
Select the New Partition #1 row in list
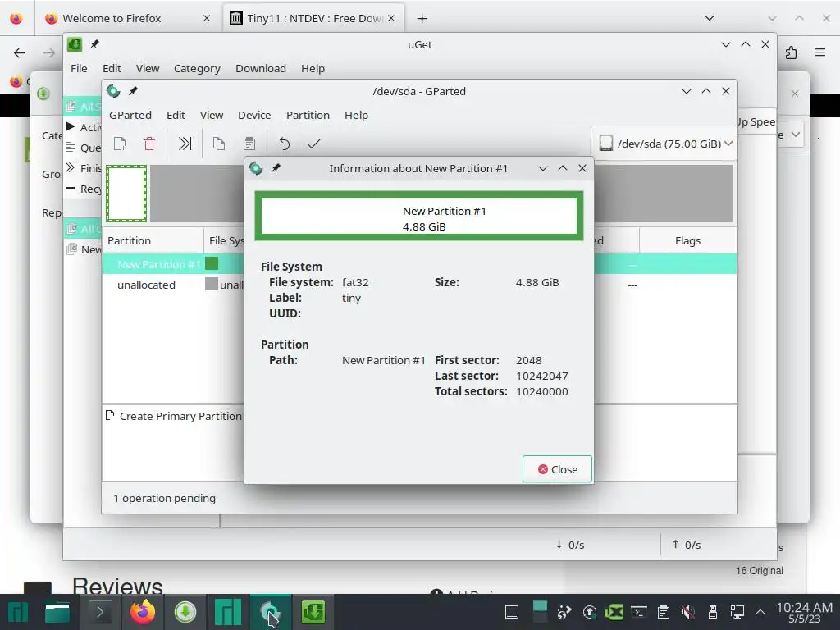pos(419,263)
